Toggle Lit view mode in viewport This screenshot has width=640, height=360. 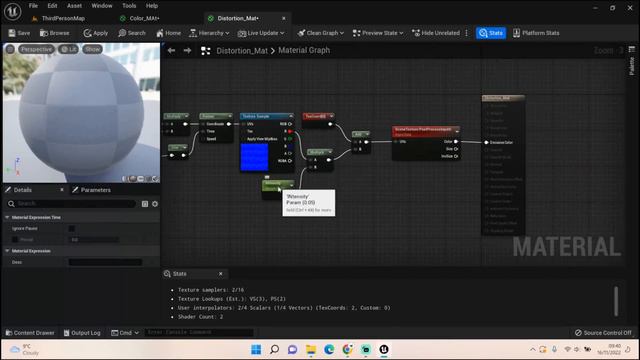point(69,49)
